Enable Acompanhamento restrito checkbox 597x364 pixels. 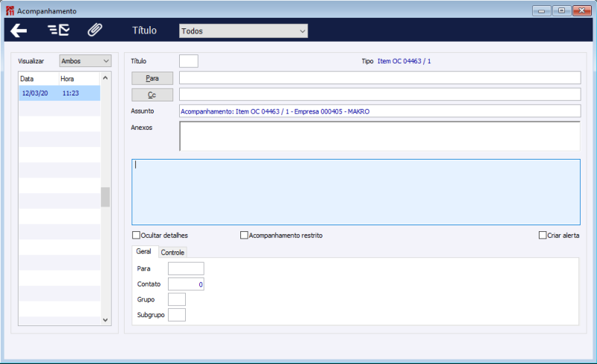click(244, 235)
